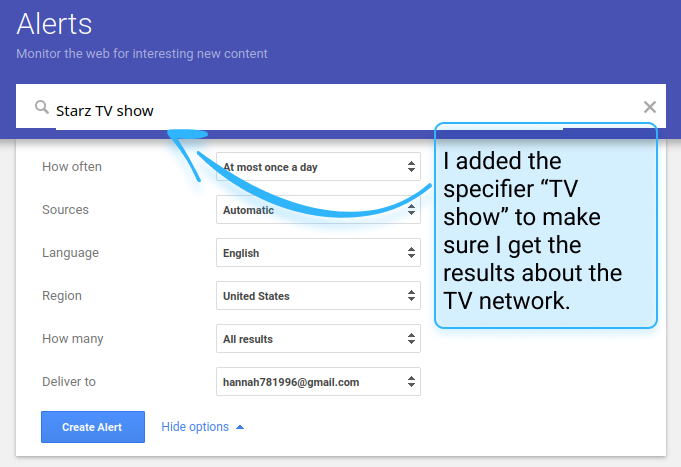Open the Deliver to email dropdown
Screen dimensions: 681x467
pos(318,382)
